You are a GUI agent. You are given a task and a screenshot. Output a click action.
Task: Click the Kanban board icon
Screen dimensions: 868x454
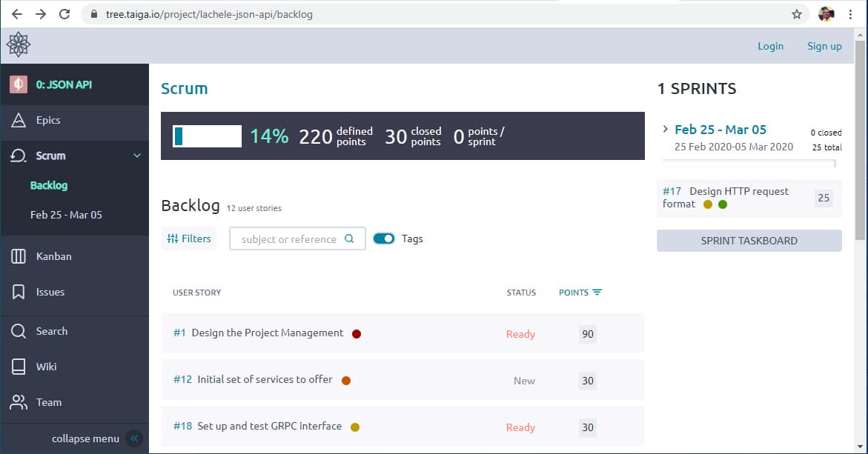(19, 256)
